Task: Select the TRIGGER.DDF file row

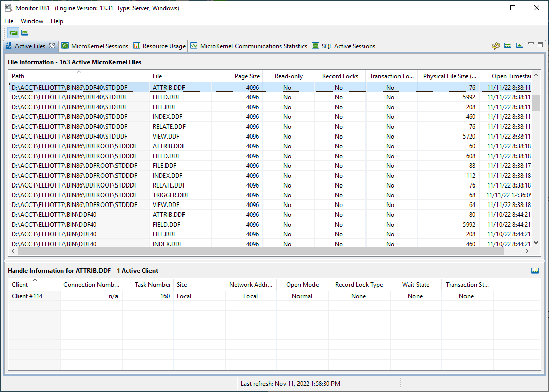Action: point(171,195)
